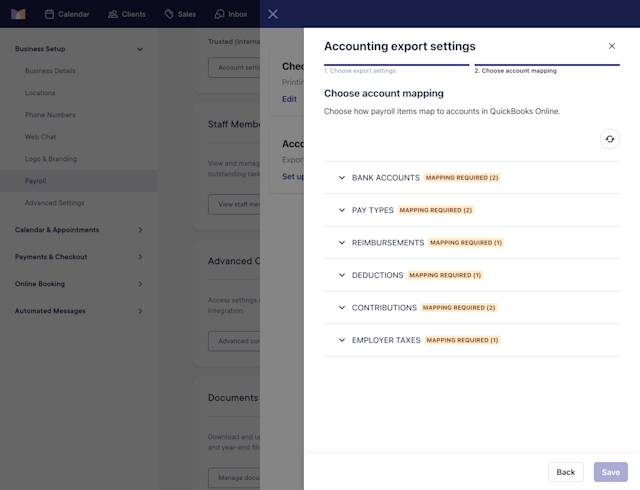
Task: Expand the Reimbursements section
Action: click(x=472, y=243)
